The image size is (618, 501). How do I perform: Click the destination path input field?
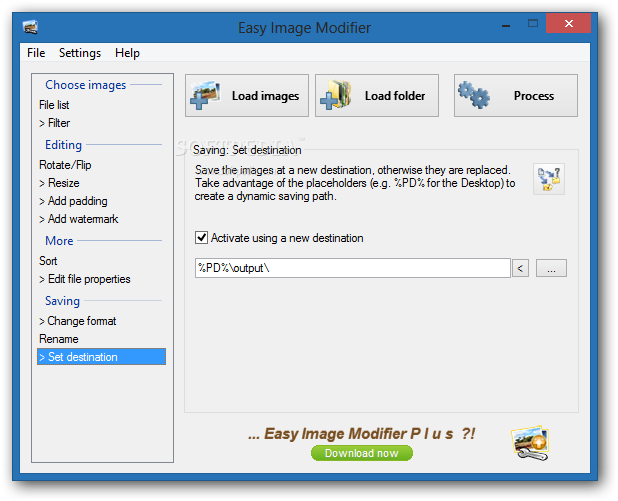tap(353, 268)
